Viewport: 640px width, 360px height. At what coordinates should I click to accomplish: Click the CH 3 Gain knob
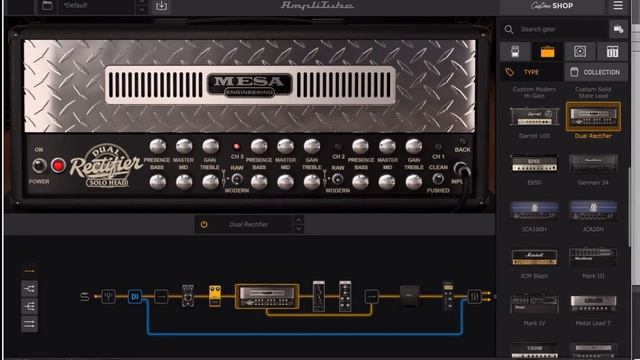coord(210,146)
